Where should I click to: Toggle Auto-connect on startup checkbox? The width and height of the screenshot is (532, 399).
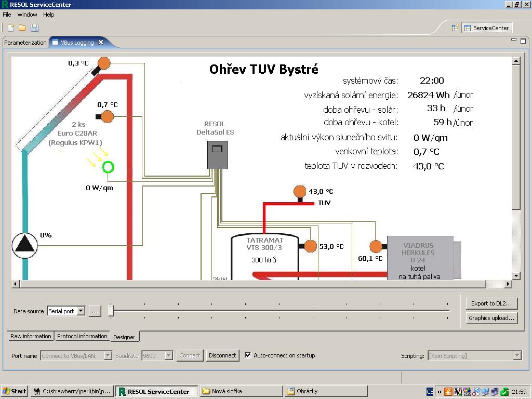tap(248, 355)
